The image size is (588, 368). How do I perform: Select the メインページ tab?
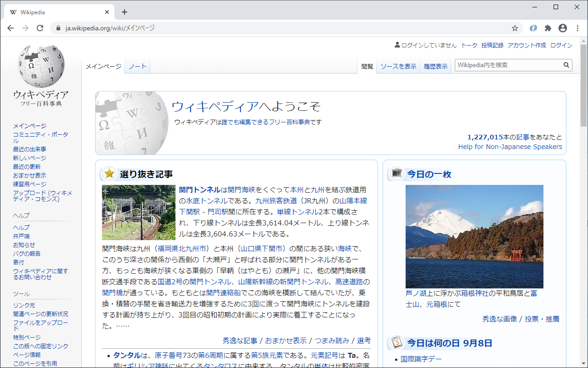tap(103, 66)
